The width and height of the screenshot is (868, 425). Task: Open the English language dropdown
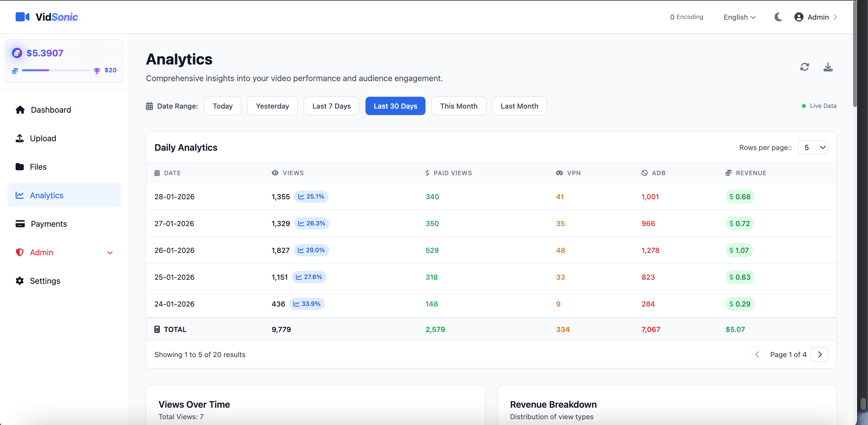click(x=739, y=17)
